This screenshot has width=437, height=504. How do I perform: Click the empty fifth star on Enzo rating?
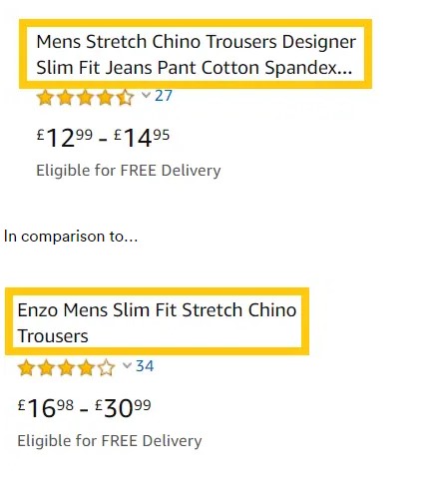tap(106, 368)
